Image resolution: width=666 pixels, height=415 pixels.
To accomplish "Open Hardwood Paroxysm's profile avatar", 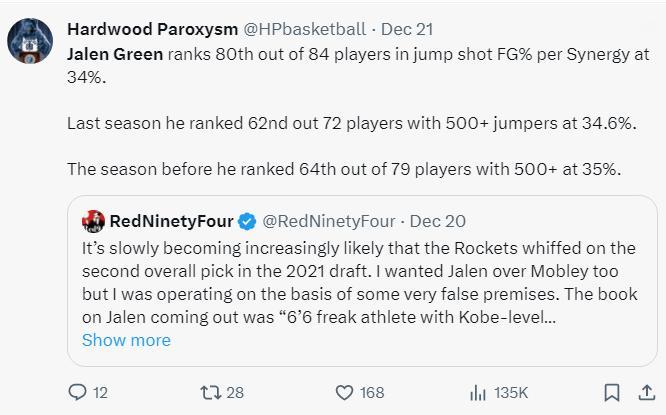I will (31, 41).
